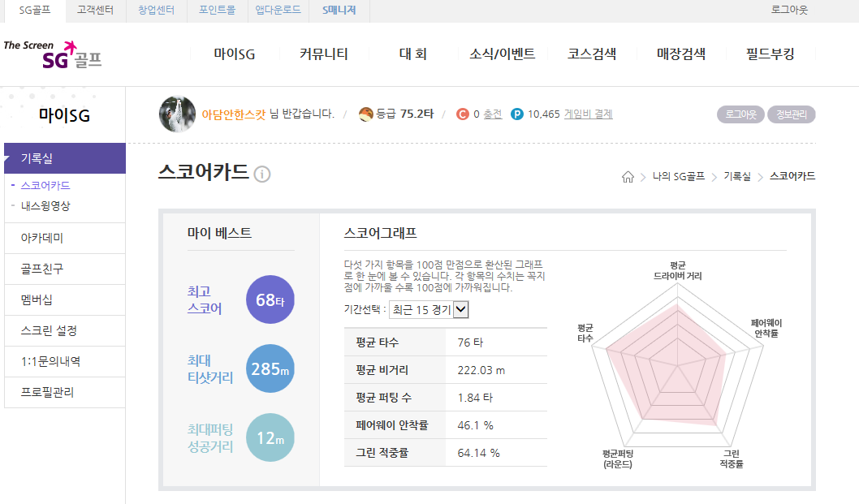This screenshot has width=859, height=504.
Task: Switch to the 고객센터 tab
Action: 95,10
